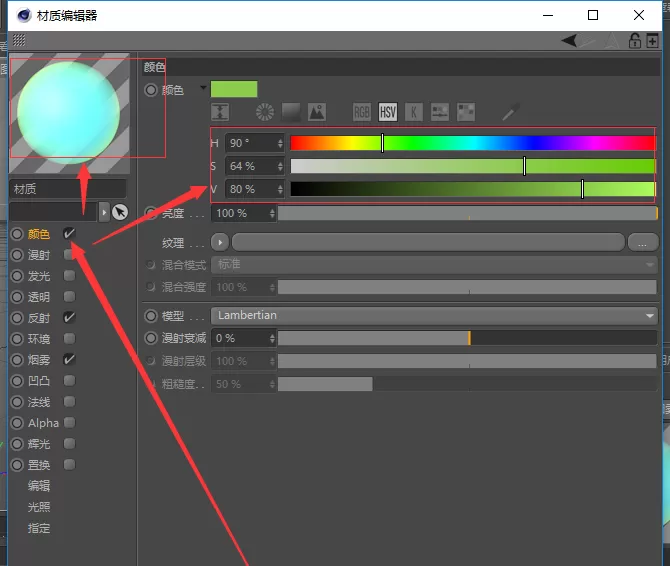Open the 发光 channel settings
Screen dimensions: 670x566
click(x=39, y=276)
